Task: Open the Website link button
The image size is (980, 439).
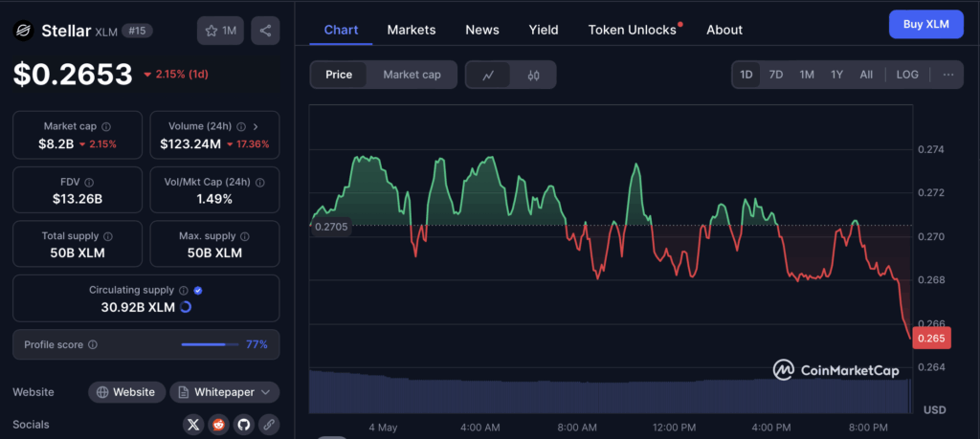Action: coord(127,392)
